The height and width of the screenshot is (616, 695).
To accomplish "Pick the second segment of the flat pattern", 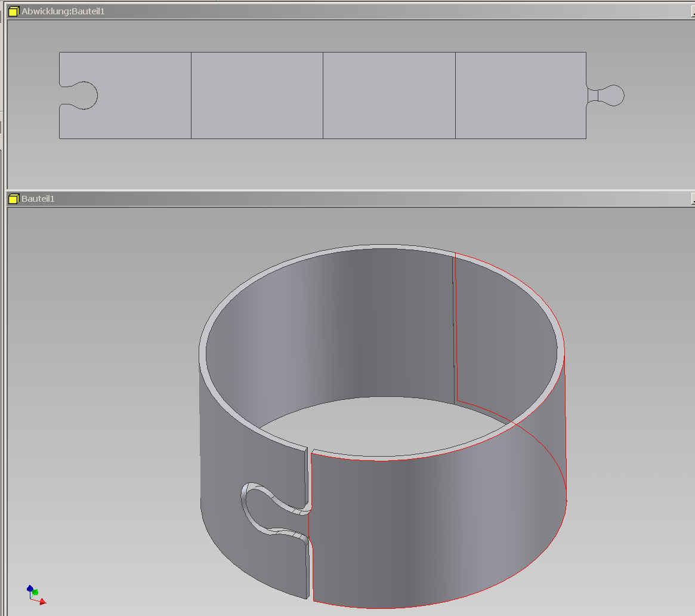I will point(257,96).
